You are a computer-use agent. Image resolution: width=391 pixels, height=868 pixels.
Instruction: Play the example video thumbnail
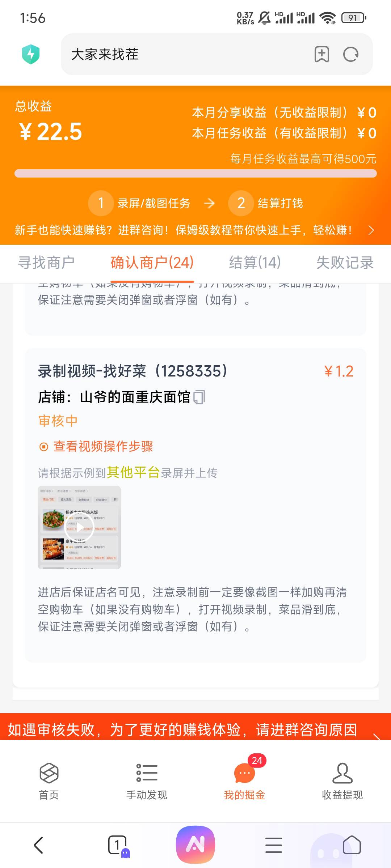pyautogui.click(x=79, y=527)
